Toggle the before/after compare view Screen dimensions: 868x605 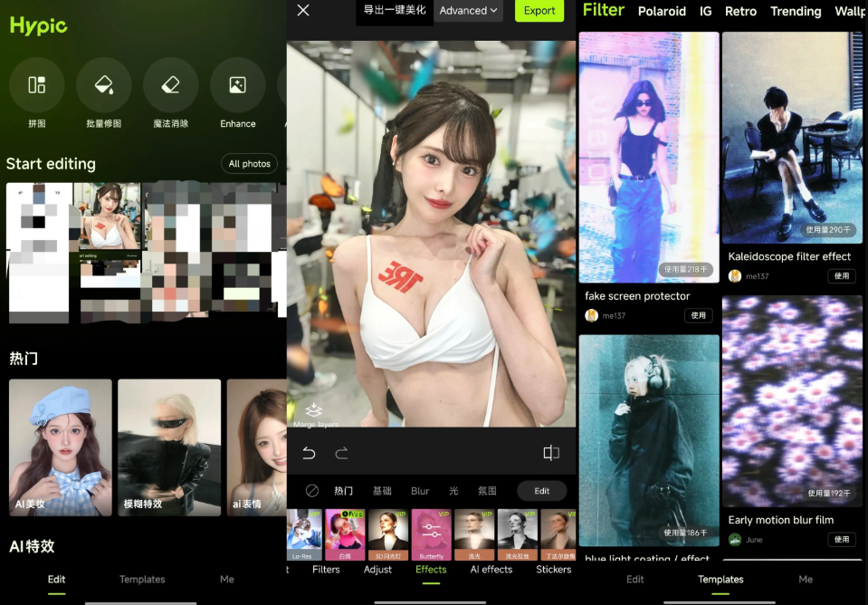551,453
